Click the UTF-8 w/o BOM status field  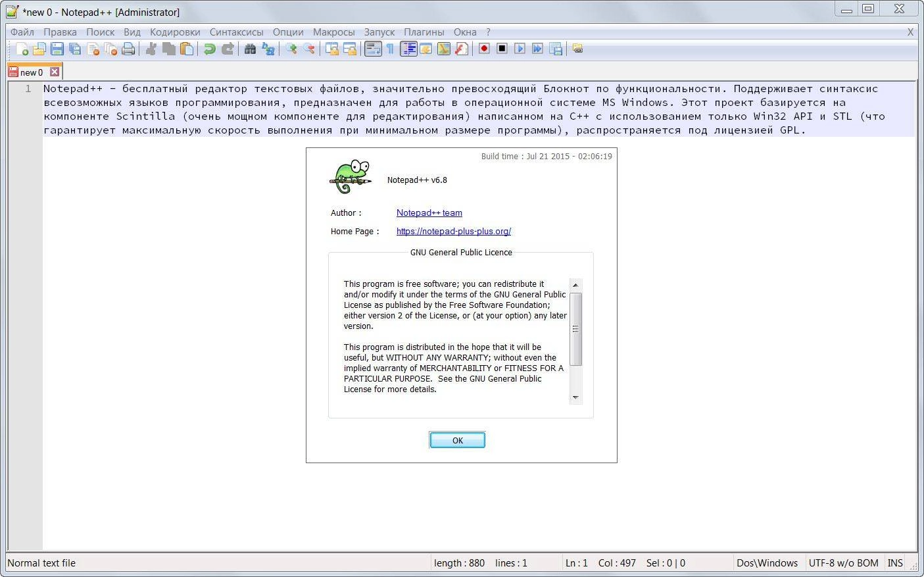pos(843,563)
